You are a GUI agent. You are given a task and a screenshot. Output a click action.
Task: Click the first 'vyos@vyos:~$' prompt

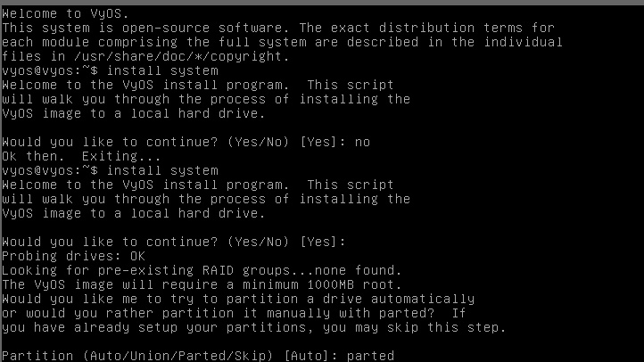50,71
